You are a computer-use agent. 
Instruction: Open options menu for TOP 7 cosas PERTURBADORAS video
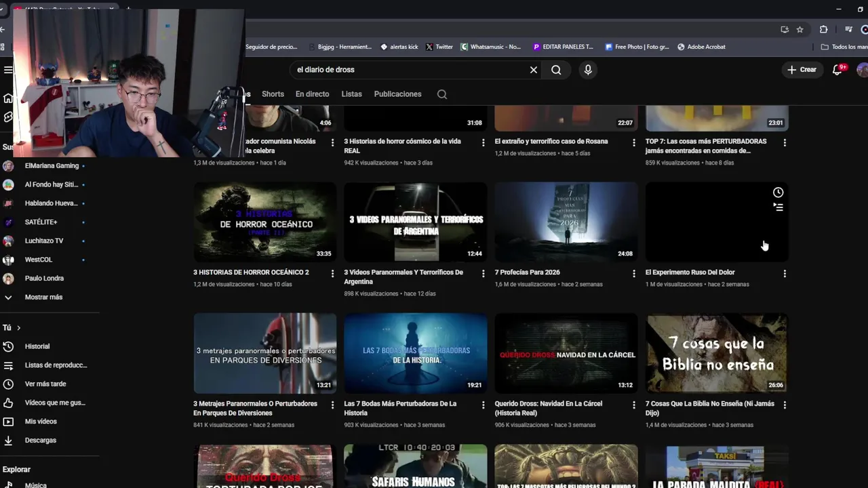click(785, 142)
